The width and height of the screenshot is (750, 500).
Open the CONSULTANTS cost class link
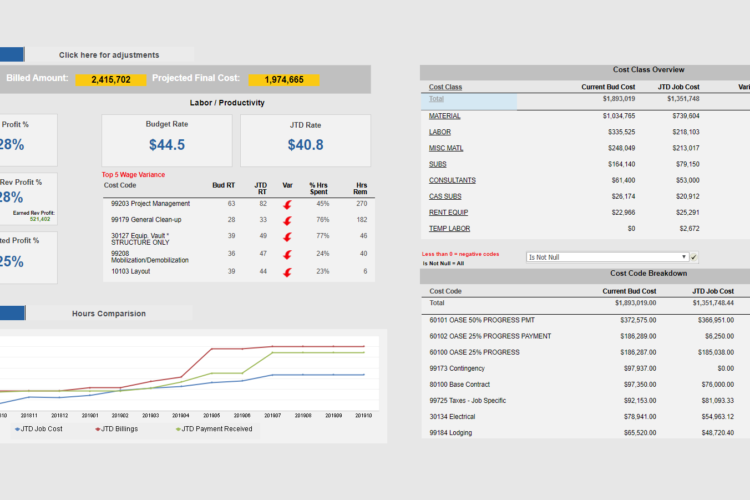coord(452,180)
